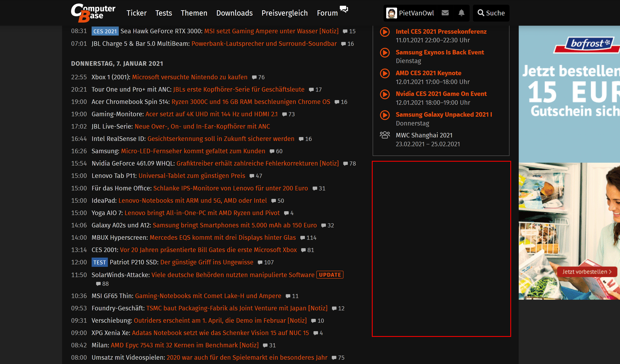Click the play icon beside AMD CES Keynote

(385, 73)
